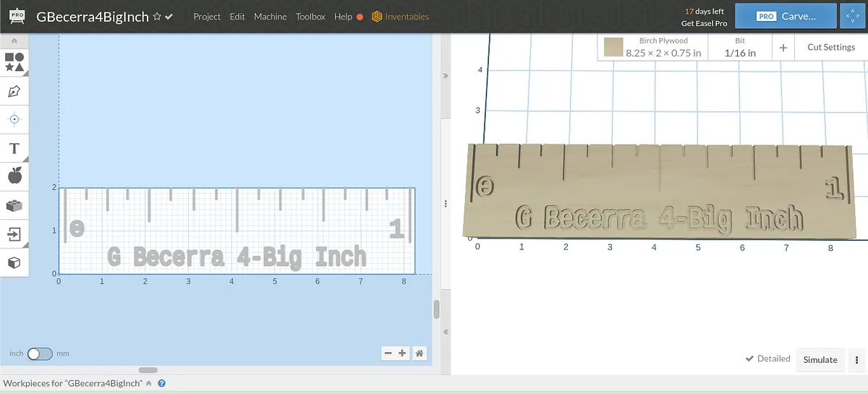Select the Pen drawing tool

point(14,91)
